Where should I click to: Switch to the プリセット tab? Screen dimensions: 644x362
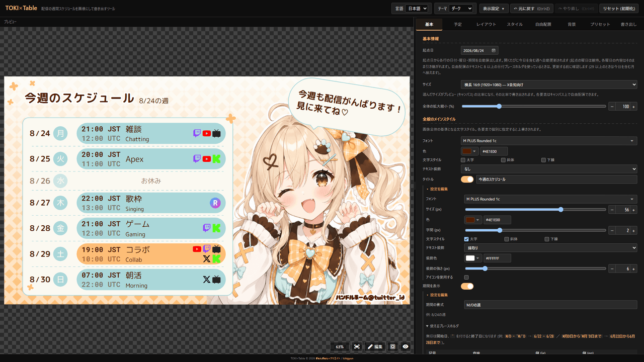600,24
